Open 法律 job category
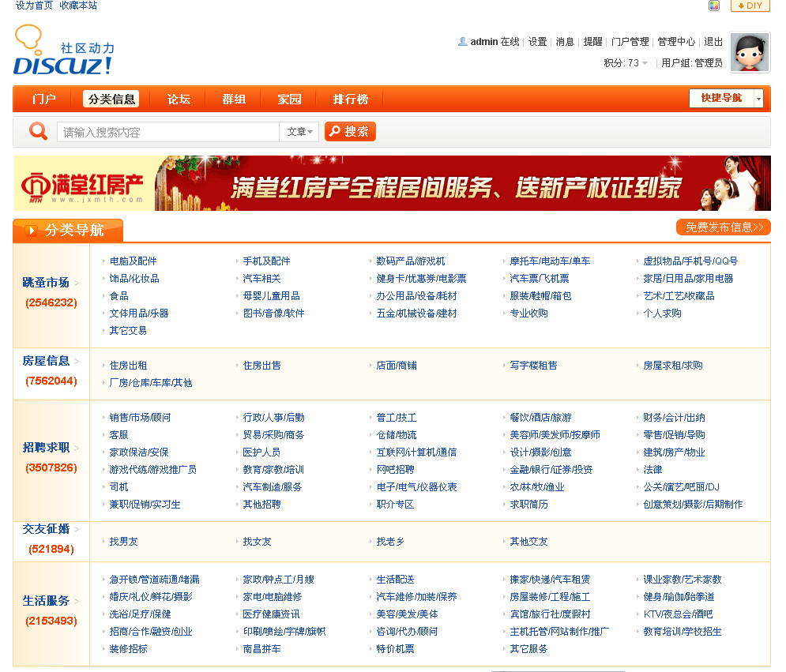 [652, 470]
